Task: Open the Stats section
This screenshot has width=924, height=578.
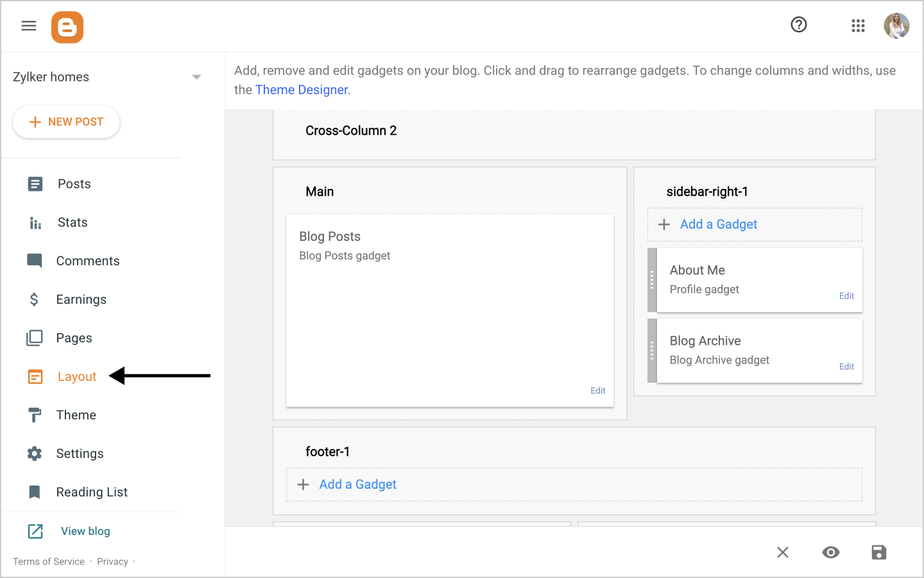Action: pos(73,223)
